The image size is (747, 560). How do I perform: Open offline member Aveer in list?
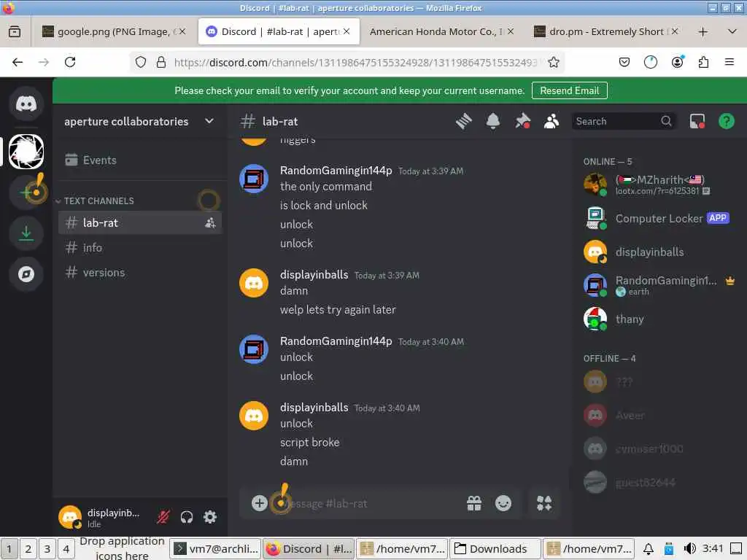659,415
